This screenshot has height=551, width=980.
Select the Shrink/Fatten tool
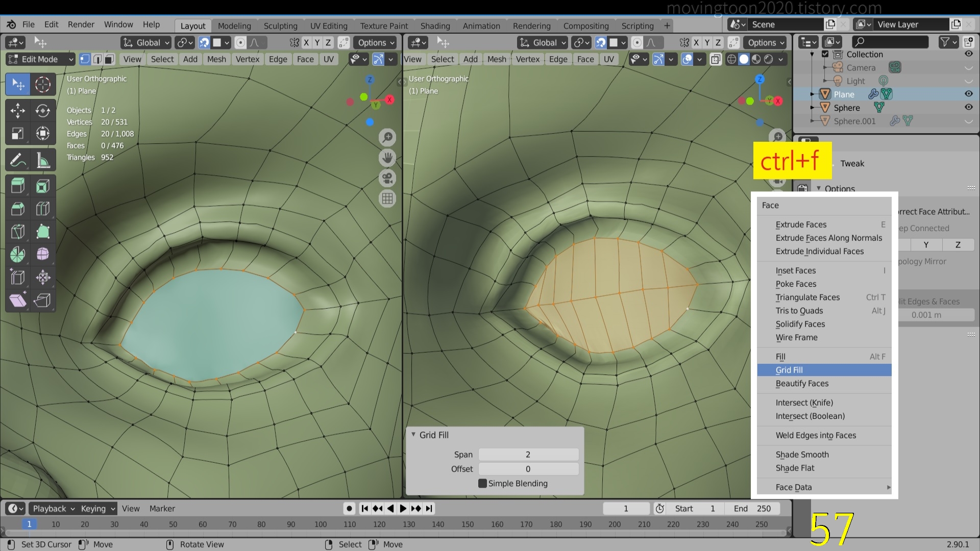[x=43, y=277]
